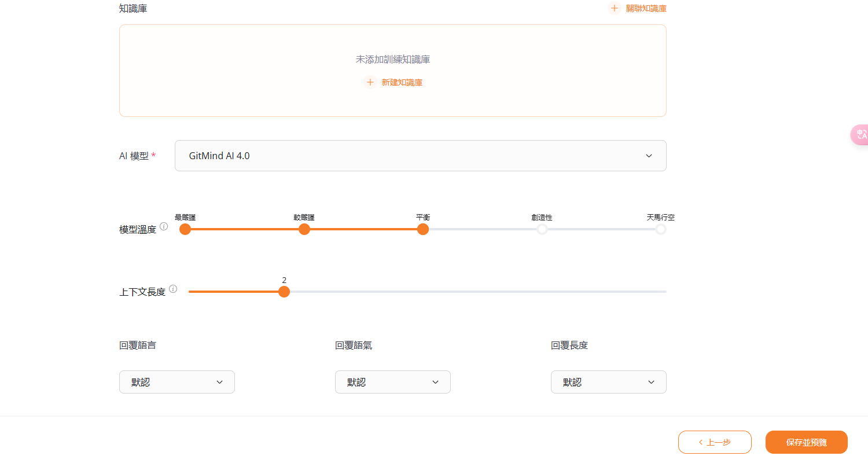The width and height of the screenshot is (868, 463).
Task: Click the 創造性 label
Action: pyautogui.click(x=542, y=218)
